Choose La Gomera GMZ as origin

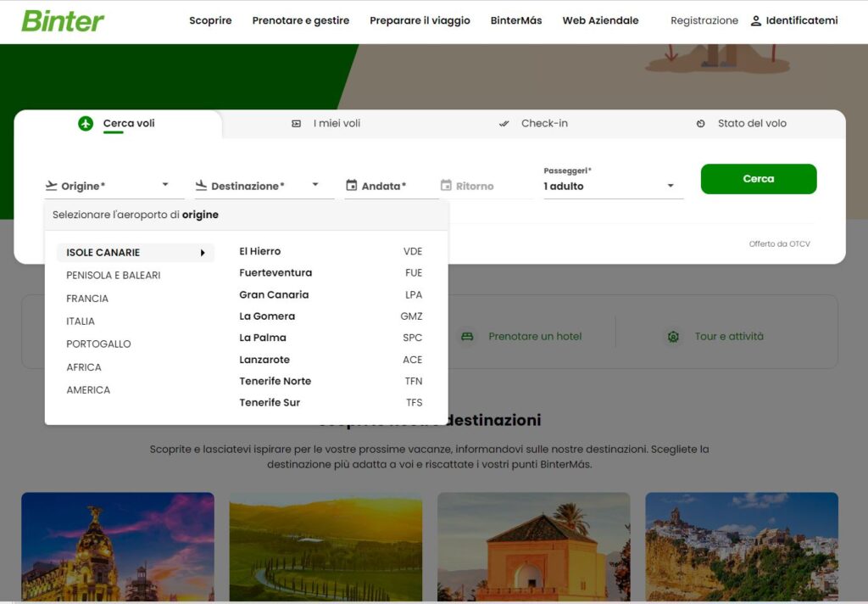(331, 316)
